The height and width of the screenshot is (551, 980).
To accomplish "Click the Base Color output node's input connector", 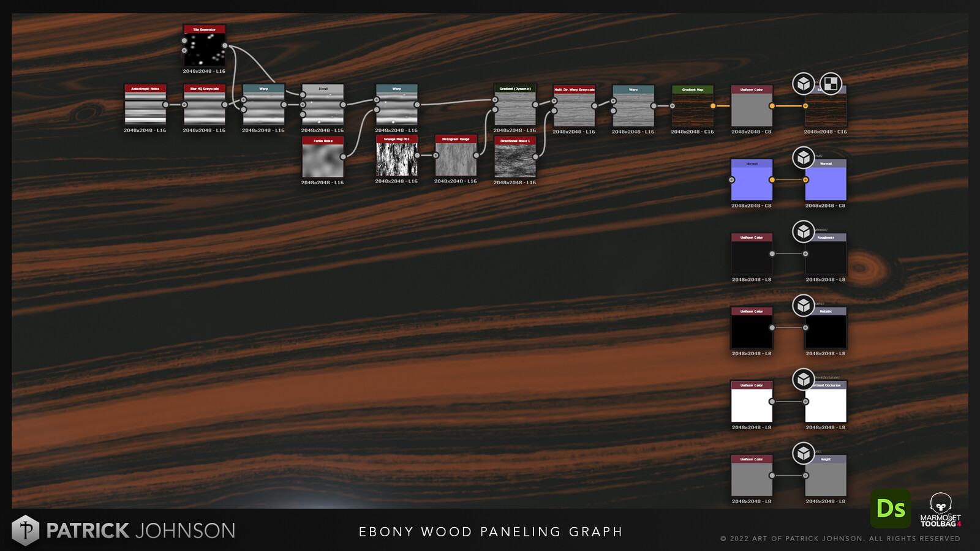I will pos(805,106).
